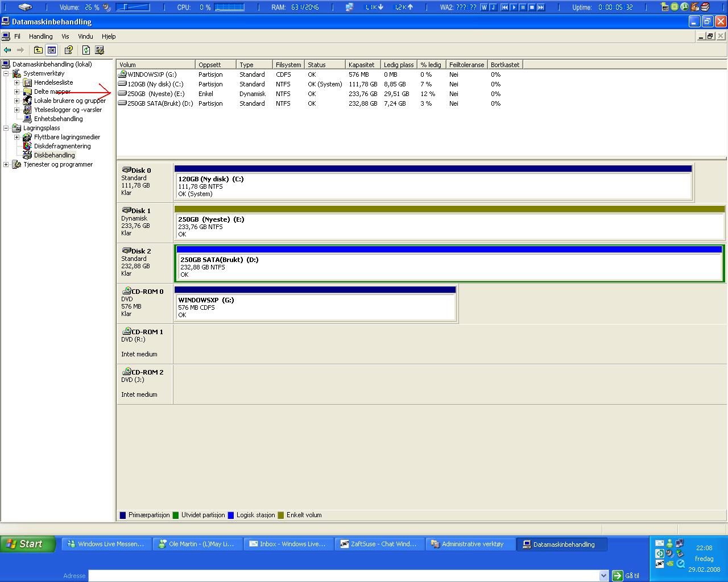
Task: Open the Handling menu
Action: (41, 36)
